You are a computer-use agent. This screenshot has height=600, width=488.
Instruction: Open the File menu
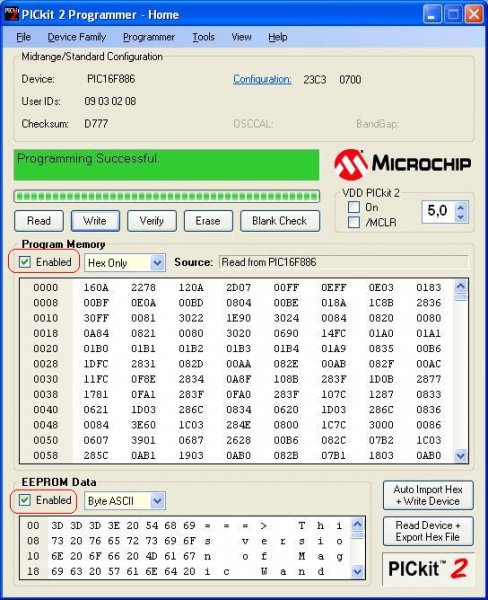pos(23,37)
